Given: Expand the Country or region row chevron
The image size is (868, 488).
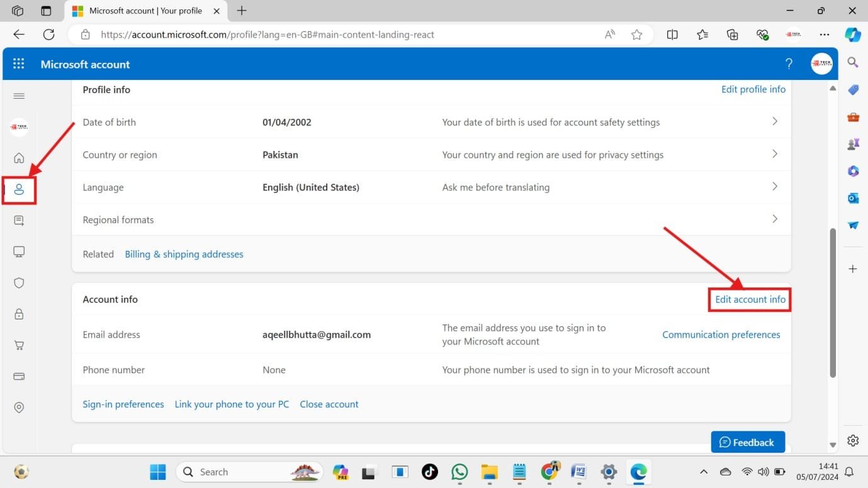Looking at the screenshot, I should click(x=775, y=154).
